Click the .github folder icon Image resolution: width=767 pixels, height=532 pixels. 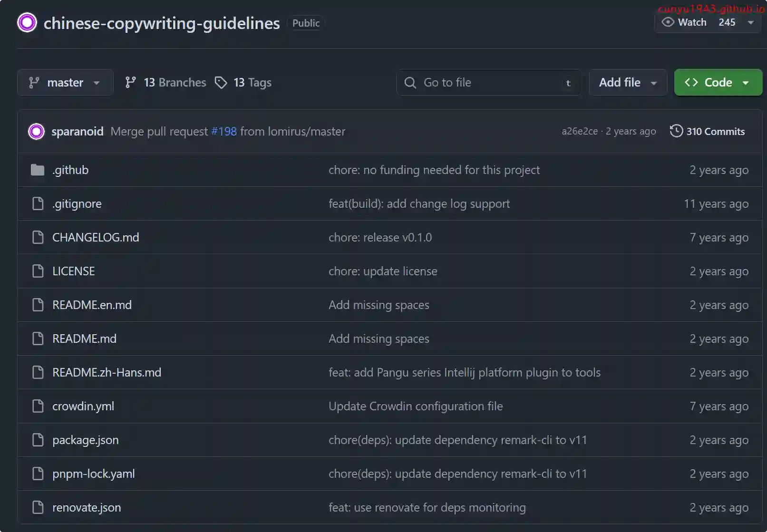click(38, 170)
